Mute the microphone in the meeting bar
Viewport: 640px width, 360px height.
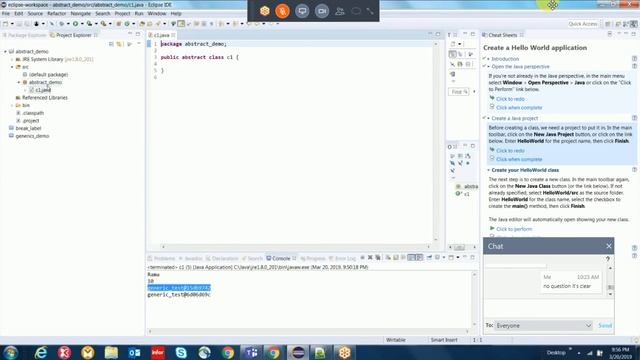click(282, 11)
